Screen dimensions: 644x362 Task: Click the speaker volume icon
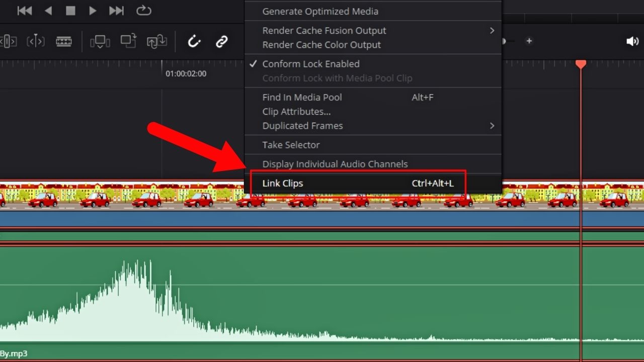click(x=632, y=41)
